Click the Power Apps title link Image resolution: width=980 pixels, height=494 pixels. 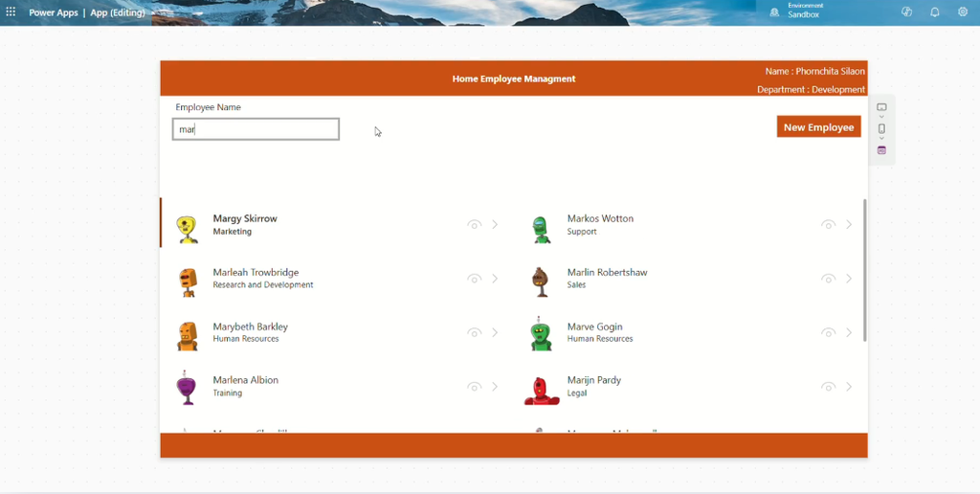(54, 12)
